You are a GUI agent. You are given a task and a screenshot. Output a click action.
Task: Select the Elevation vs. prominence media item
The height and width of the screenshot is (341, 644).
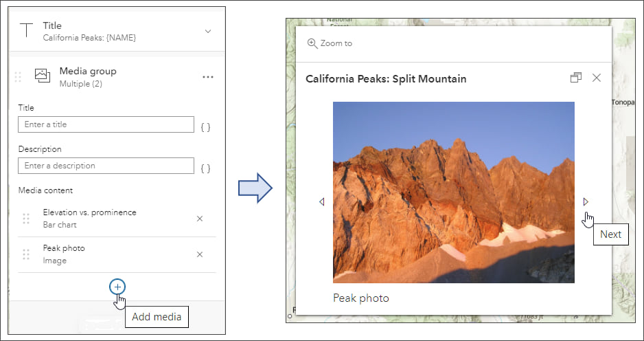(x=89, y=218)
